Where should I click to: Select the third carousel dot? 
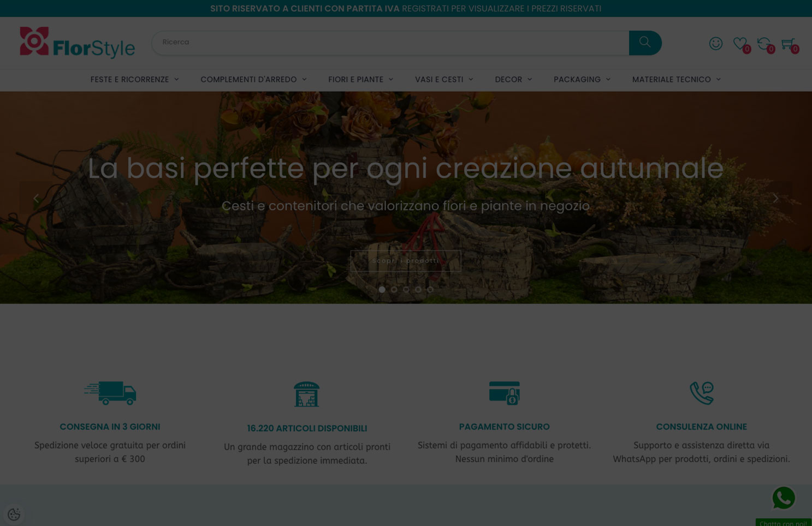click(406, 290)
